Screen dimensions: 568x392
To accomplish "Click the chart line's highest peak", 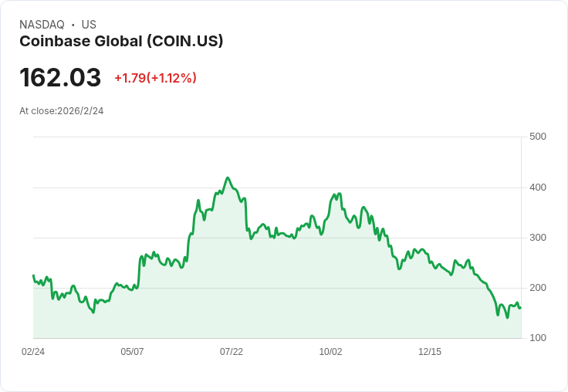I will point(228,177).
